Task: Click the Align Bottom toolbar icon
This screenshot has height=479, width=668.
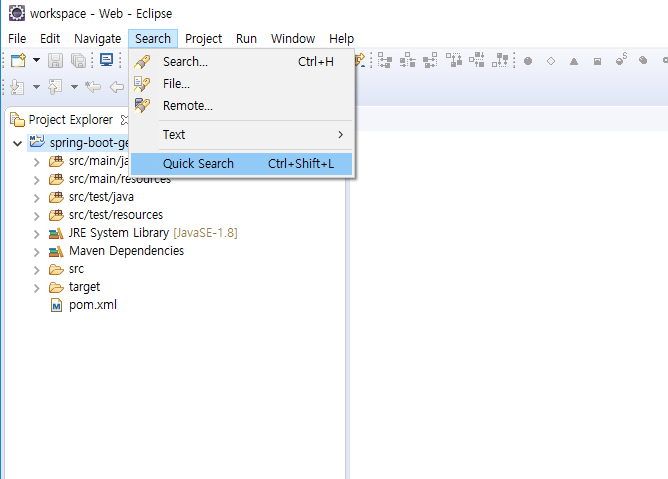Action: pos(500,61)
